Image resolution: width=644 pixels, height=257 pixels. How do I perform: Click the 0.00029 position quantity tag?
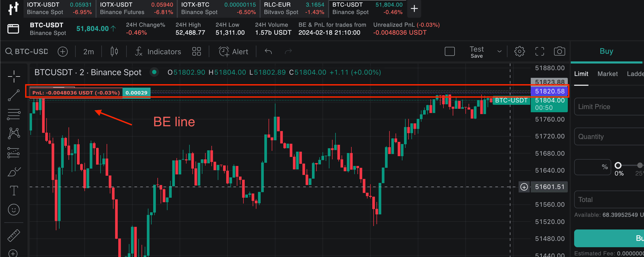click(137, 93)
